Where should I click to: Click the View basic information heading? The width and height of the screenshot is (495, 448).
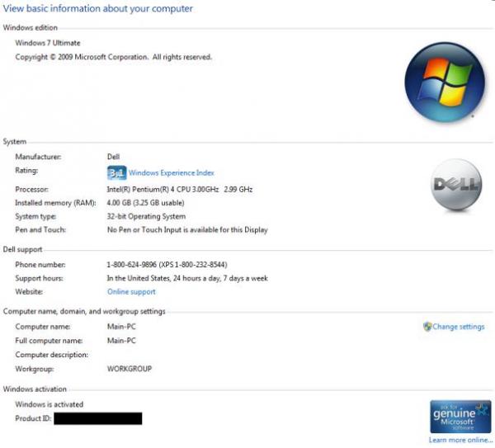(x=98, y=9)
